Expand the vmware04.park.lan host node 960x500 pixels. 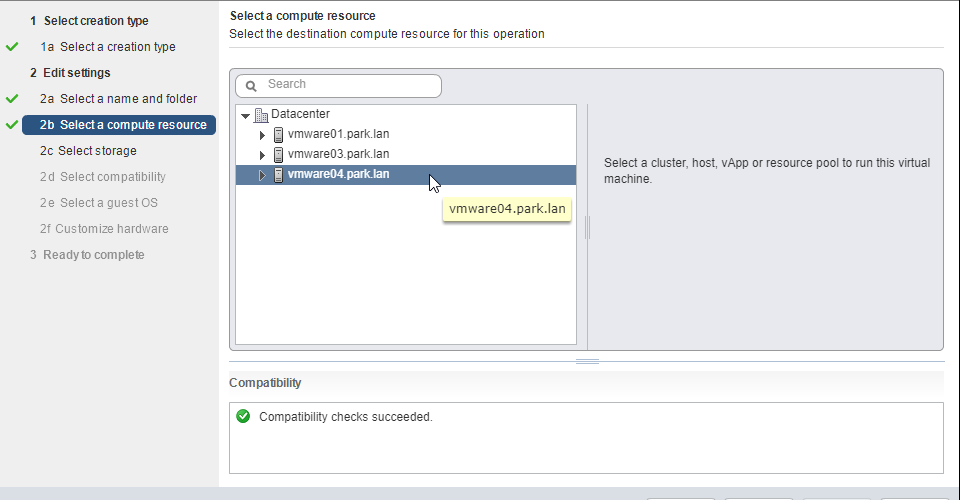(262, 176)
